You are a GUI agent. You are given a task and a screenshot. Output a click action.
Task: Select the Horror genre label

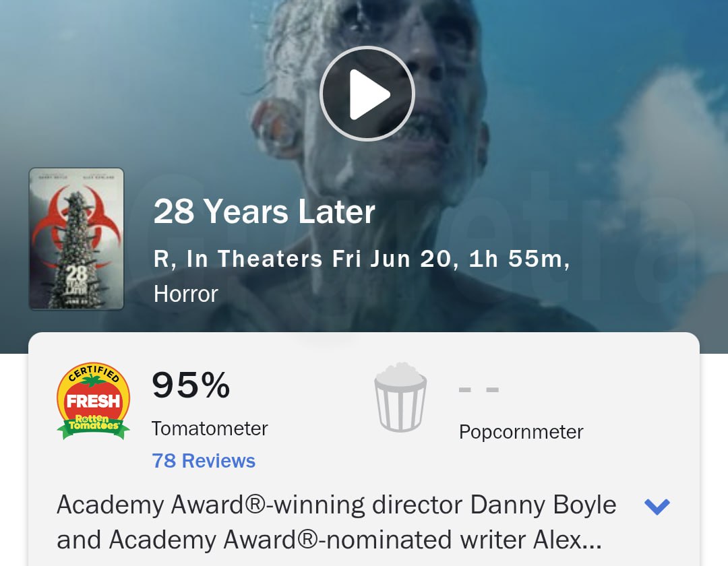tap(186, 294)
